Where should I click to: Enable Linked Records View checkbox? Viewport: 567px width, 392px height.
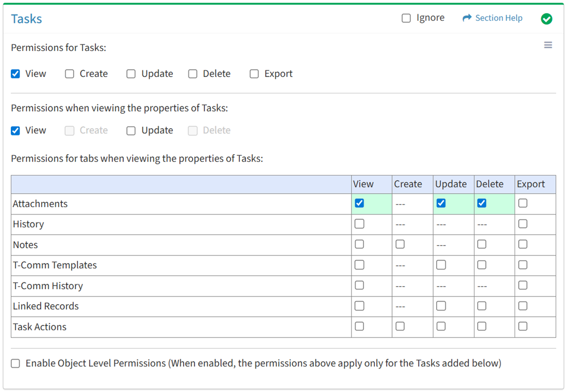[359, 306]
